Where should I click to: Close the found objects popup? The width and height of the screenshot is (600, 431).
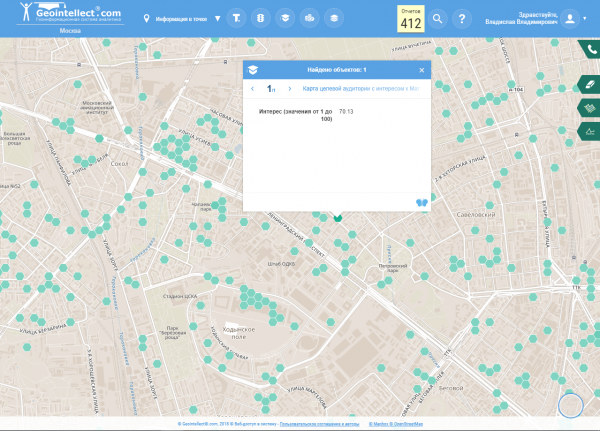point(422,70)
